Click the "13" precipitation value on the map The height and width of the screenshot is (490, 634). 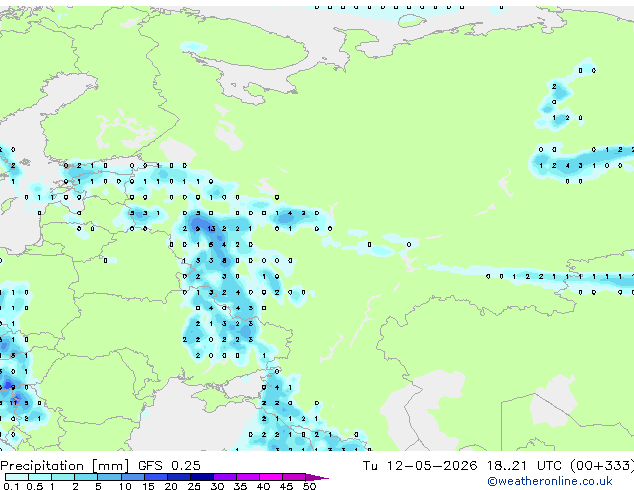coord(211,229)
